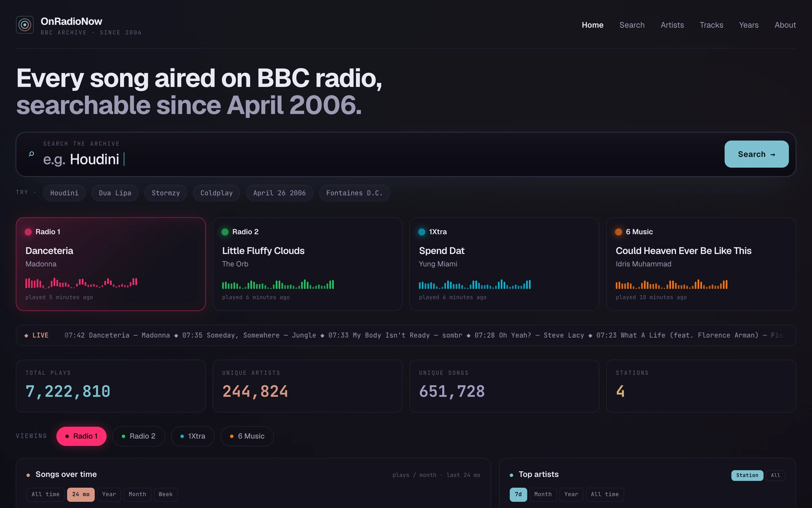Click ticker entry 07:28 Oh Yeah? Steve Lacy

click(529, 335)
